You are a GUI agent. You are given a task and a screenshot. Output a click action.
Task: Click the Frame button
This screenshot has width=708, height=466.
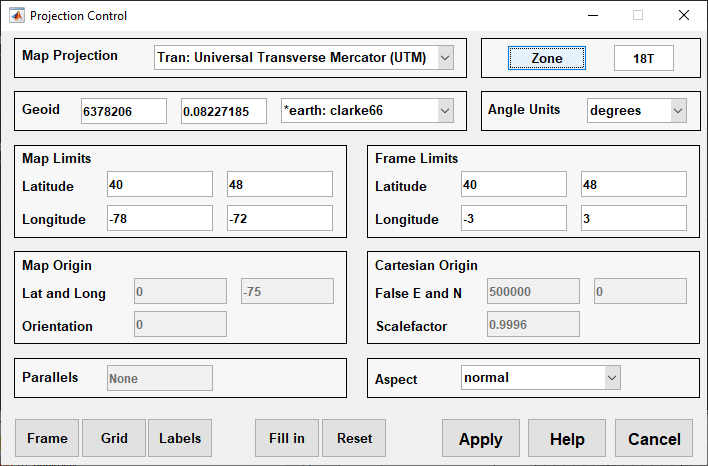pyautogui.click(x=47, y=438)
